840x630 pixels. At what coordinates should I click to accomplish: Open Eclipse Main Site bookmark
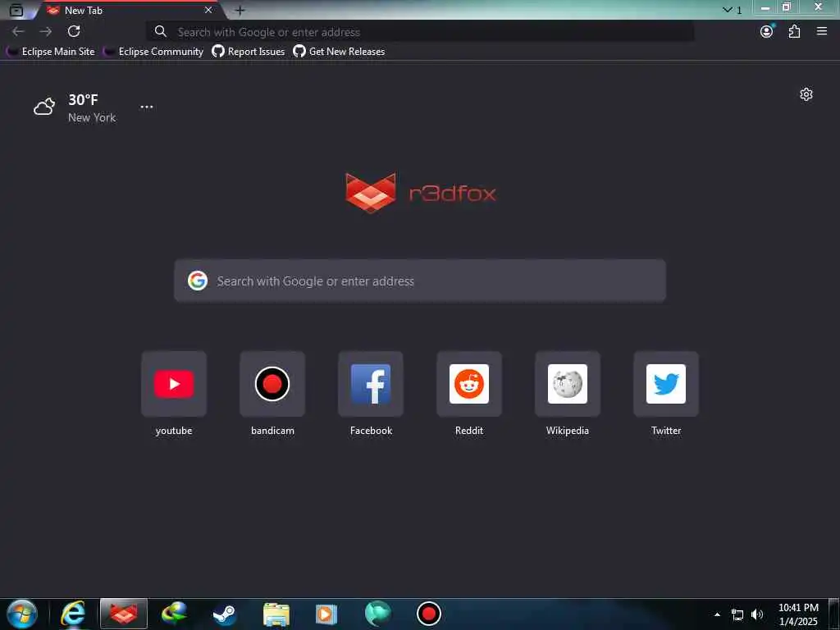(x=50, y=52)
